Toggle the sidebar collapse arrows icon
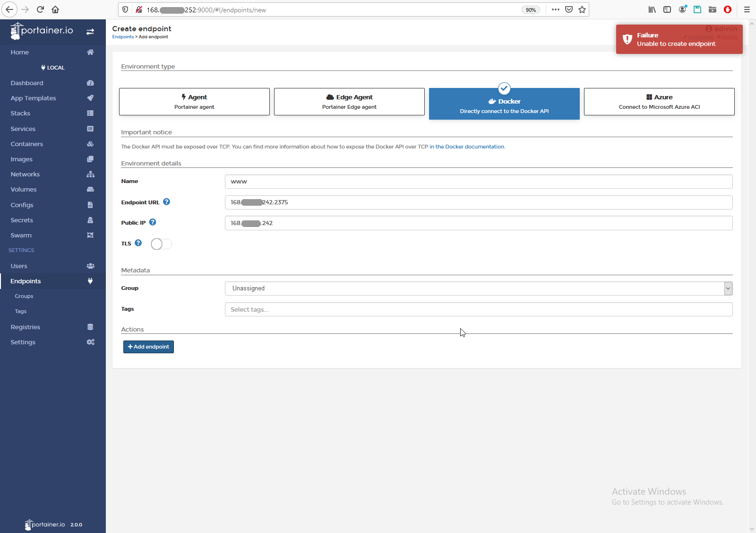 (x=90, y=32)
